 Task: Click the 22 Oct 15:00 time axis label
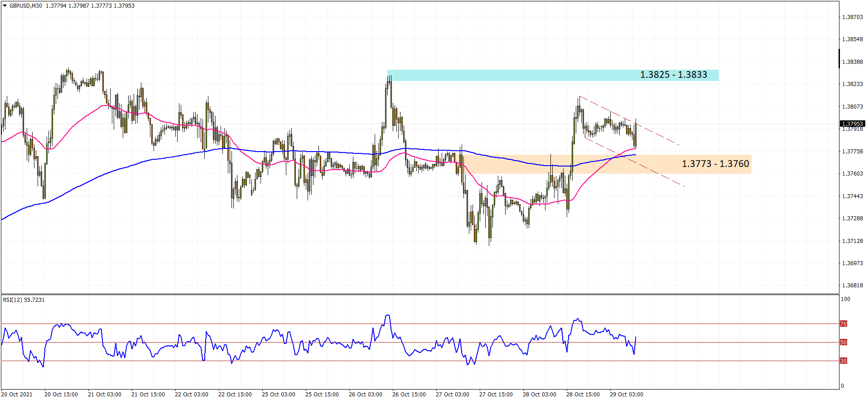(x=235, y=395)
